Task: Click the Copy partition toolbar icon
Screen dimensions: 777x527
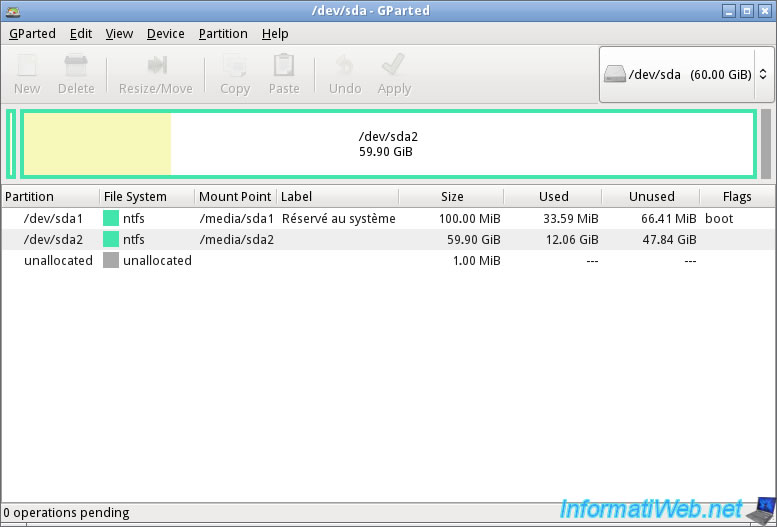Action: pos(234,65)
